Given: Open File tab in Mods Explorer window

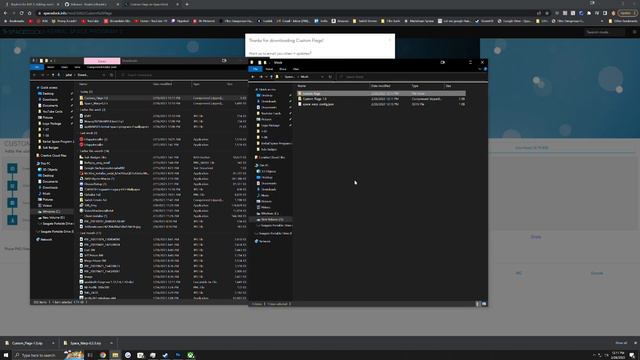Looking at the screenshot, I should 256,69.
